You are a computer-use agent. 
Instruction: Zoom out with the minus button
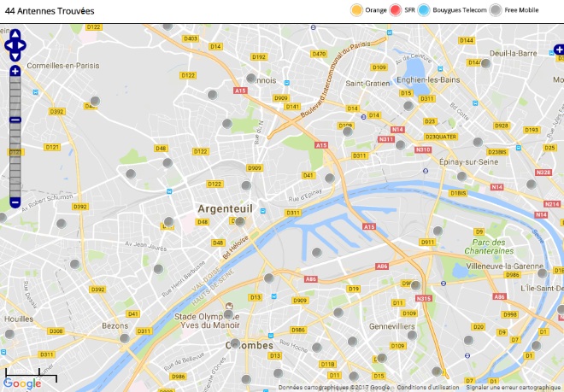point(15,202)
